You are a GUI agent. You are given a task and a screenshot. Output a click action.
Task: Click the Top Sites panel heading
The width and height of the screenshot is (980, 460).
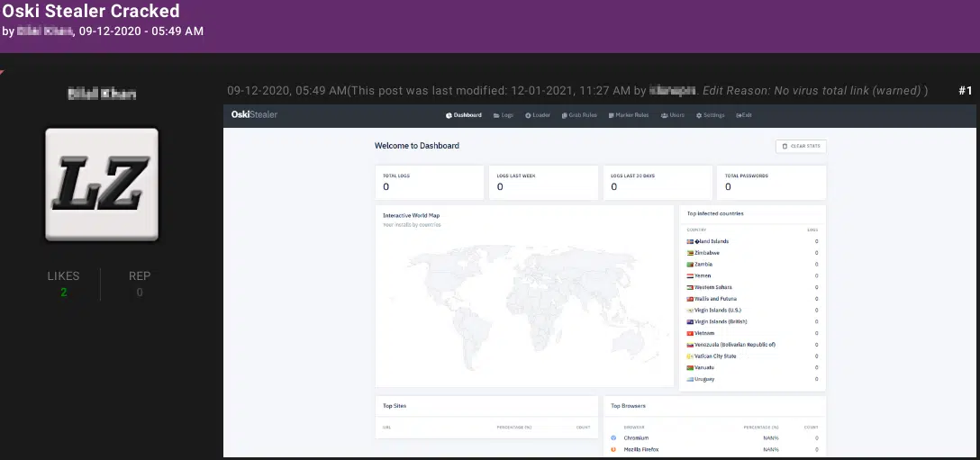pyautogui.click(x=395, y=406)
